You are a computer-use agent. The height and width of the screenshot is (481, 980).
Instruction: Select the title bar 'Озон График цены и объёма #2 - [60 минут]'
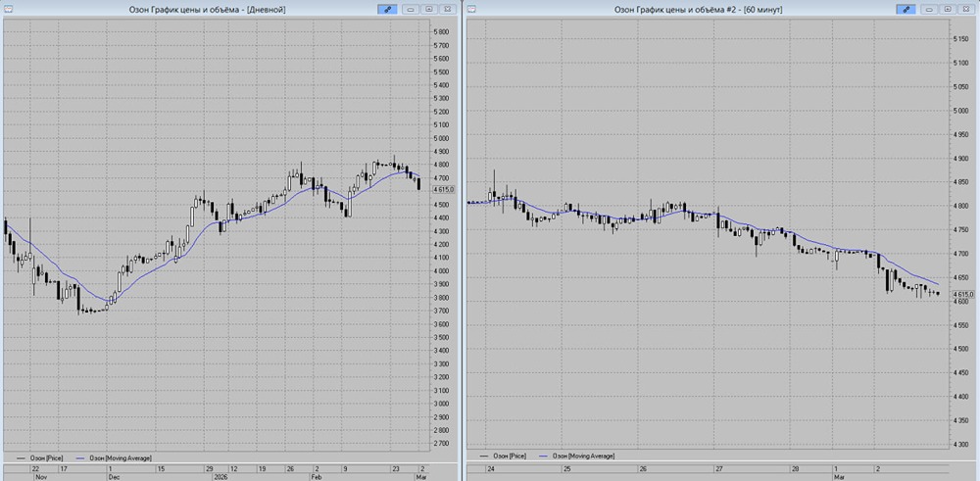pos(698,10)
